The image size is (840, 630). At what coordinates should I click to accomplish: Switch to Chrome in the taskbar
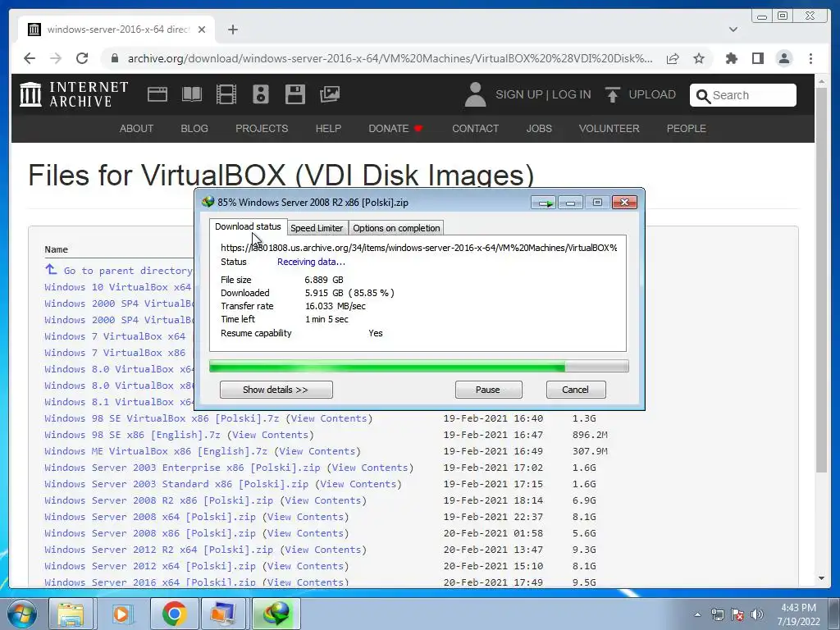174,614
